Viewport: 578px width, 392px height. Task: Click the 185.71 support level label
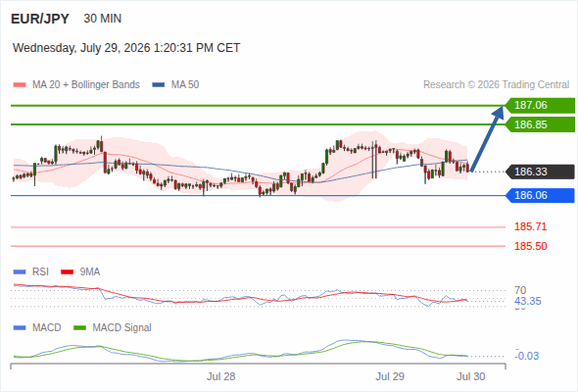point(530,226)
